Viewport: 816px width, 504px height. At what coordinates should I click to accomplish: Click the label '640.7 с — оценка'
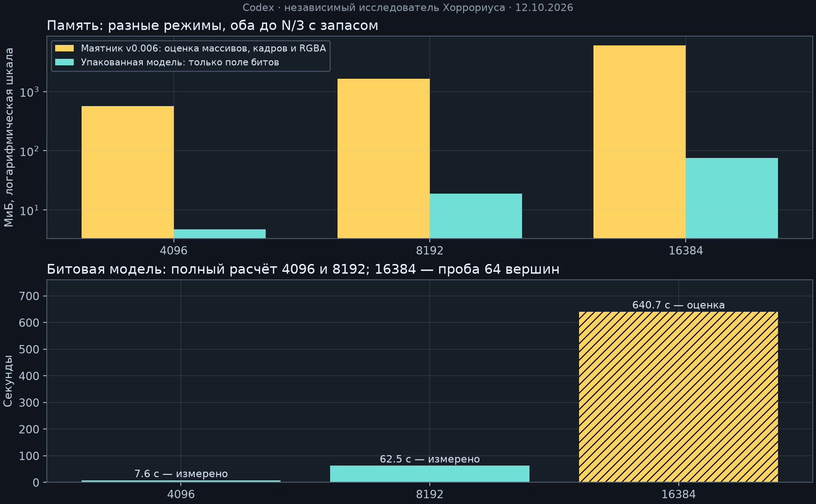(x=678, y=305)
